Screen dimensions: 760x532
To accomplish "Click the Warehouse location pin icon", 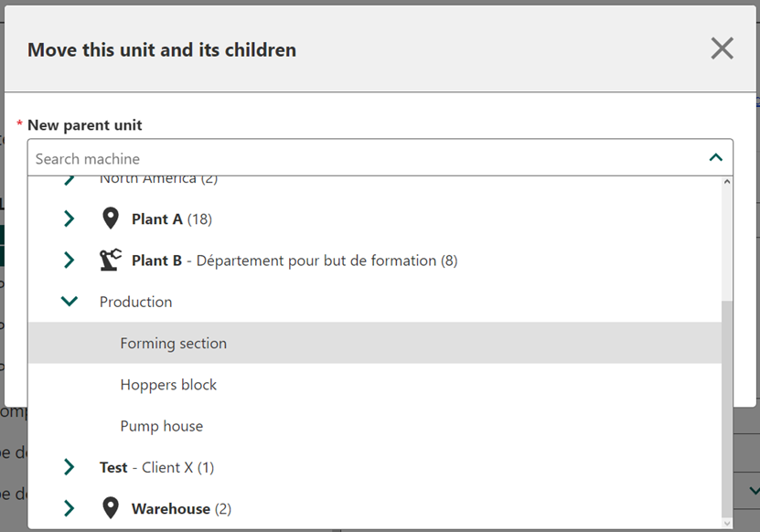I will click(110, 508).
